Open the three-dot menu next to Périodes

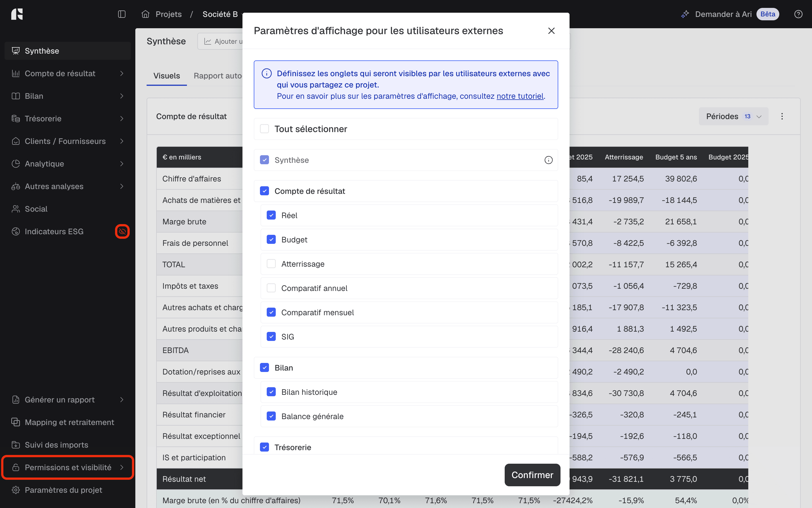[782, 116]
